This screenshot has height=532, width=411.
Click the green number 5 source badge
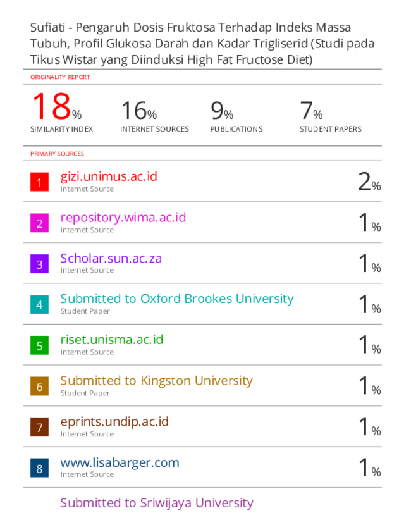39,345
